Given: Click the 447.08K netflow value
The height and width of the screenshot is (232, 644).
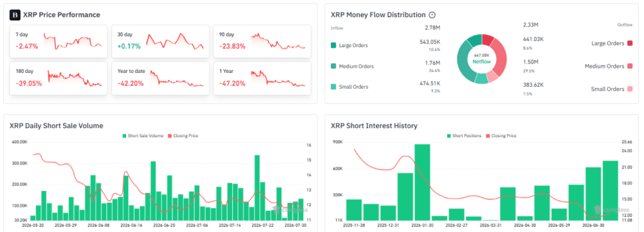Looking at the screenshot, I should click(x=482, y=55).
